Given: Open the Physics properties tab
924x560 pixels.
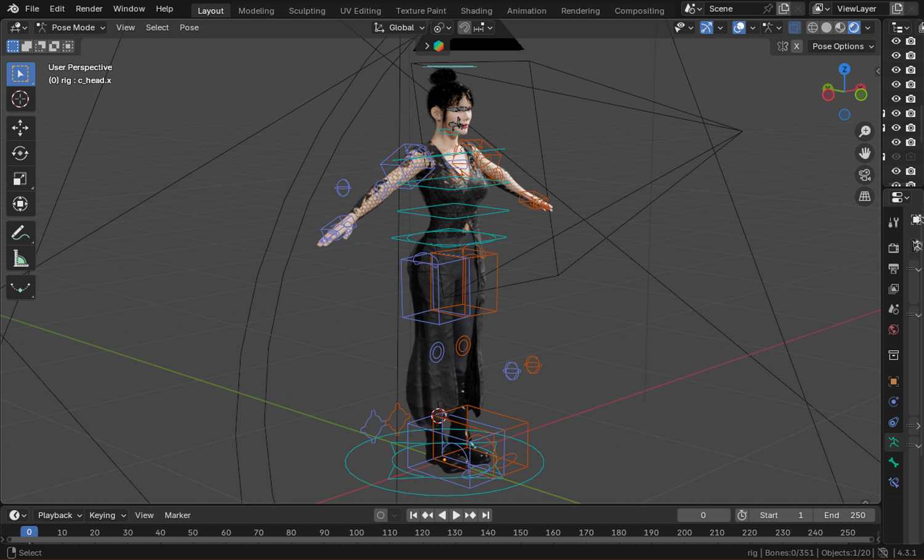Looking at the screenshot, I should coord(894,402).
